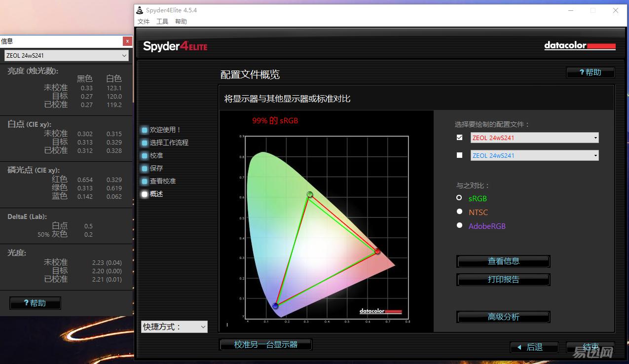This screenshot has height=364, width=629.
Task: Click the uncalibrated white luminance value 123.1
Action: (114, 88)
